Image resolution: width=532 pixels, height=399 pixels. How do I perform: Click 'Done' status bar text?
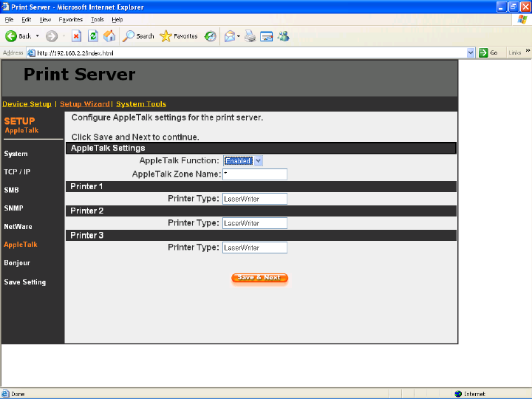click(x=18, y=394)
